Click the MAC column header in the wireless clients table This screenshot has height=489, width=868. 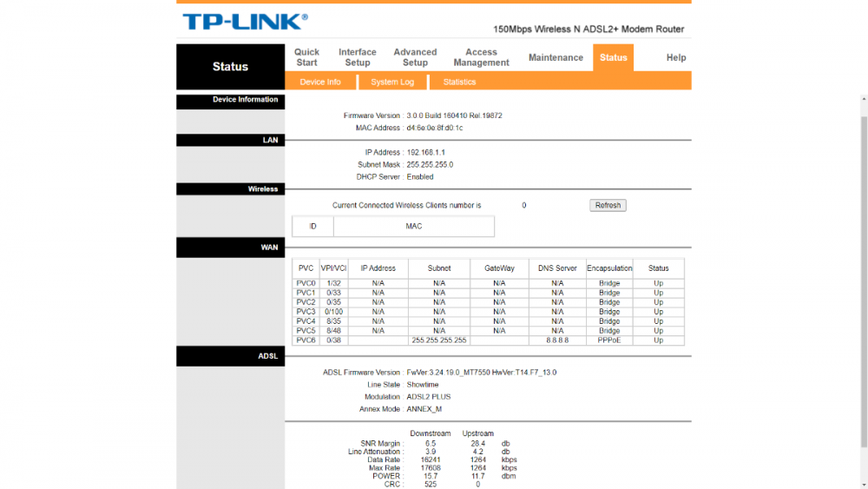point(414,226)
